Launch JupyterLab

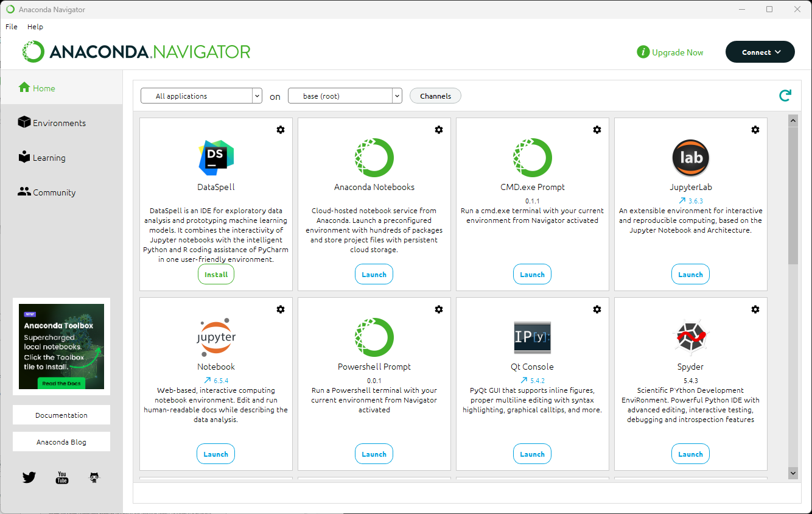pyautogui.click(x=691, y=275)
